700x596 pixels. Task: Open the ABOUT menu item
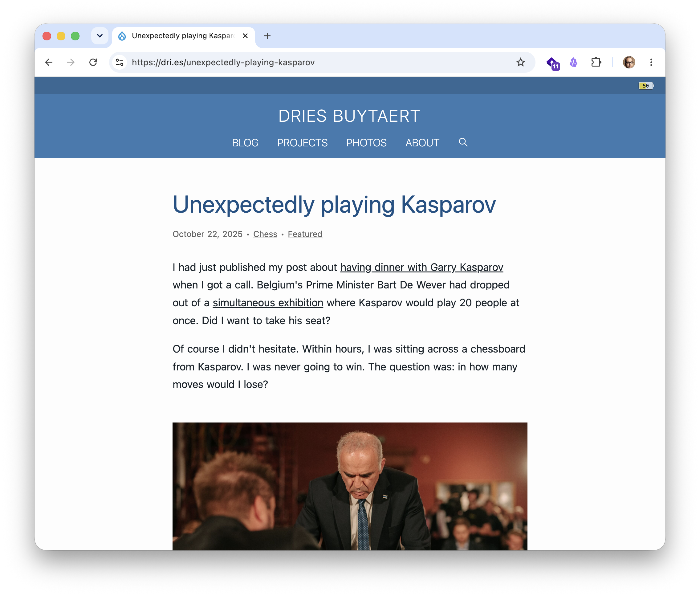[x=422, y=143]
